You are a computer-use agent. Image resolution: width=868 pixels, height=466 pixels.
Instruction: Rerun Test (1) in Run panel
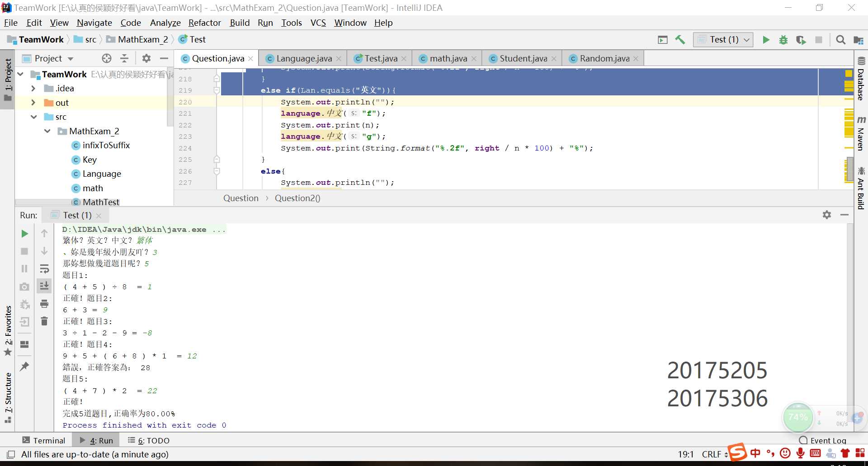tap(24, 234)
